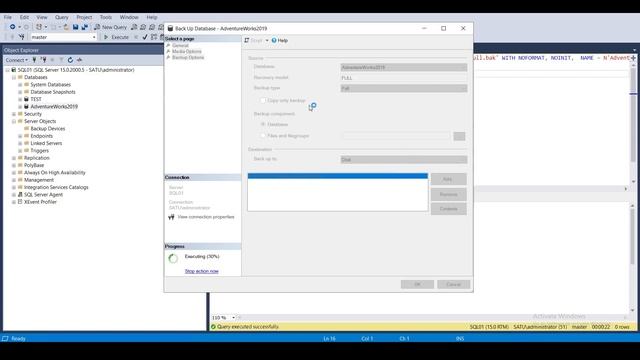Click the Stop action now link
Screen dimensions: 640x360
(202, 271)
